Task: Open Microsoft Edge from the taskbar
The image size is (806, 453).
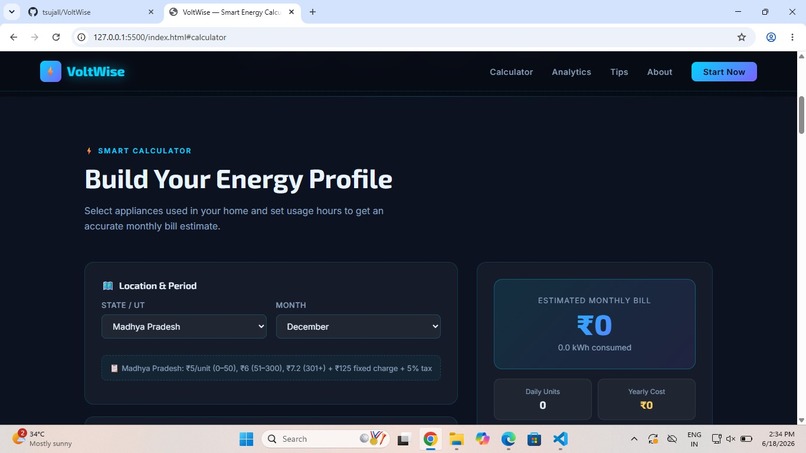Action: (508, 439)
